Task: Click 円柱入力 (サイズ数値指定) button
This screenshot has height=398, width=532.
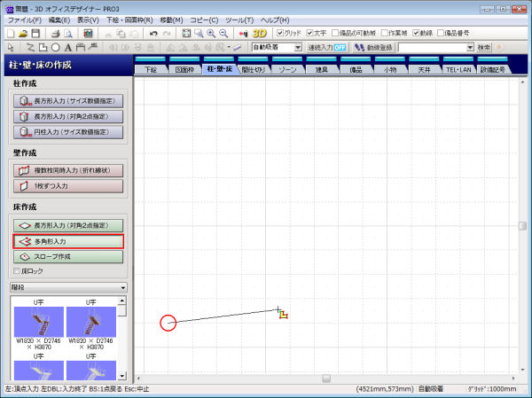Action: (x=67, y=131)
